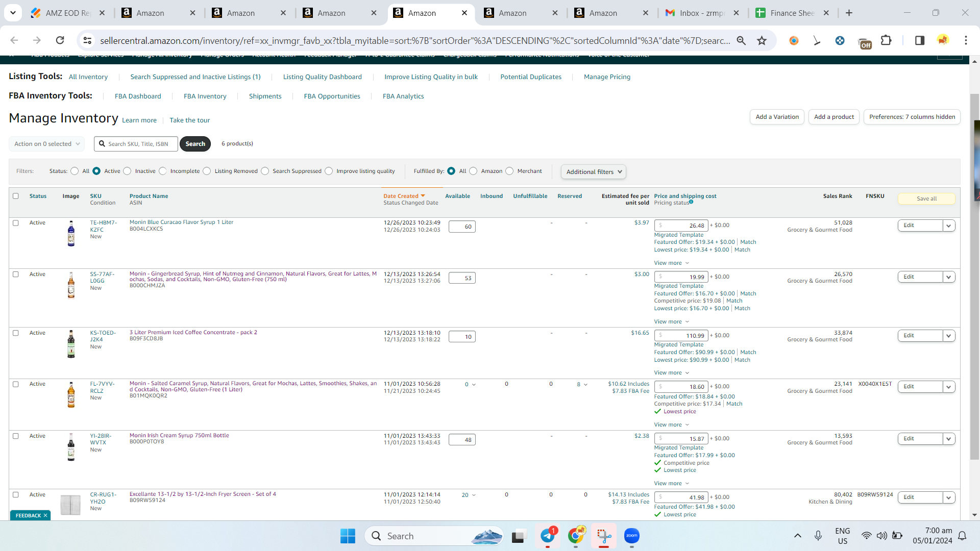Open the Action on 0 selected dropdown

coord(47,144)
